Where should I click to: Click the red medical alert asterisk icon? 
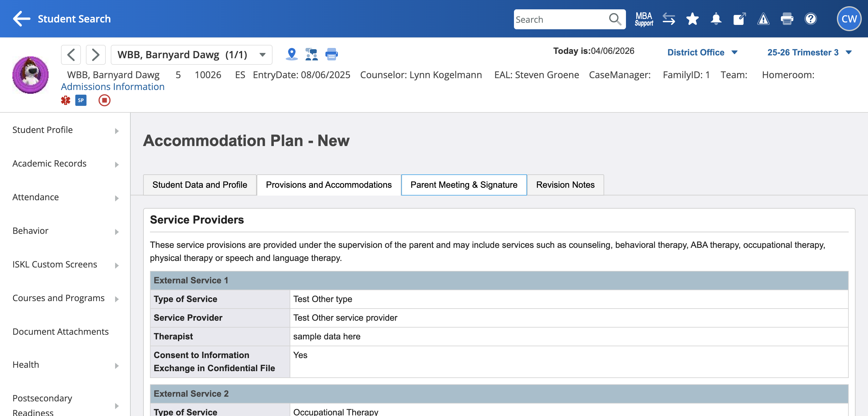coord(65,100)
